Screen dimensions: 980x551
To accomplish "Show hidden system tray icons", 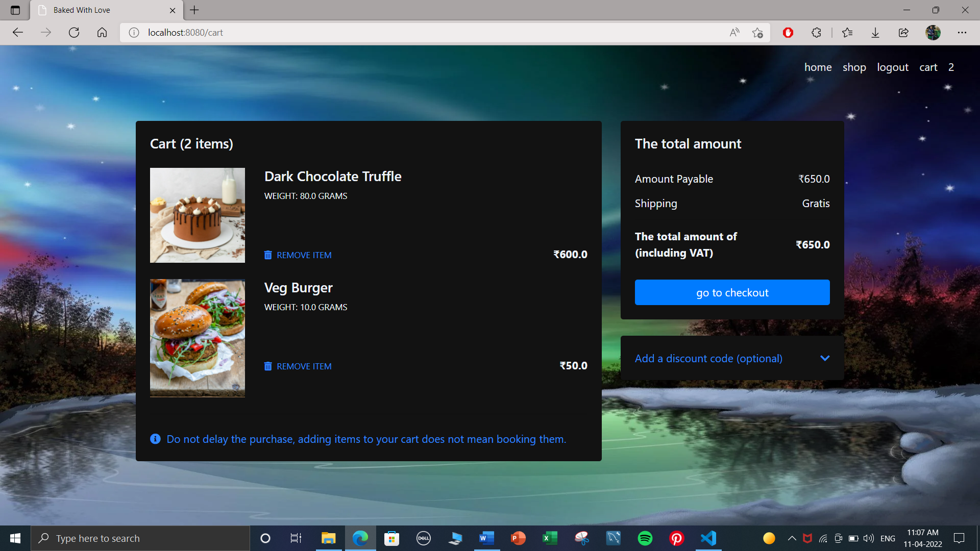I will [x=792, y=538].
